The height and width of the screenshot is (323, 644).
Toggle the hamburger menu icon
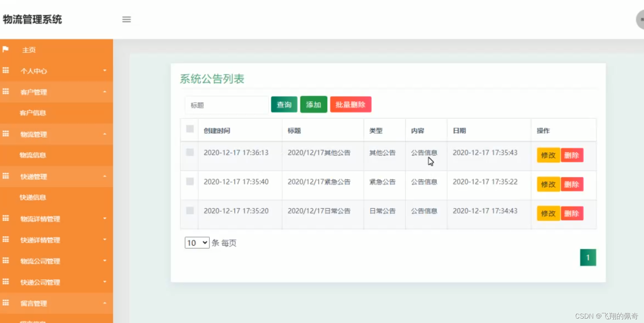[126, 19]
